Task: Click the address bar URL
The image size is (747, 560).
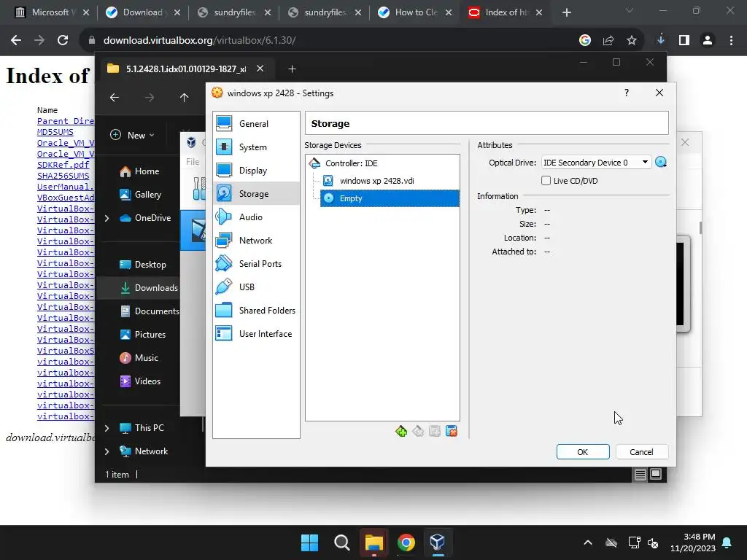Action: point(200,41)
